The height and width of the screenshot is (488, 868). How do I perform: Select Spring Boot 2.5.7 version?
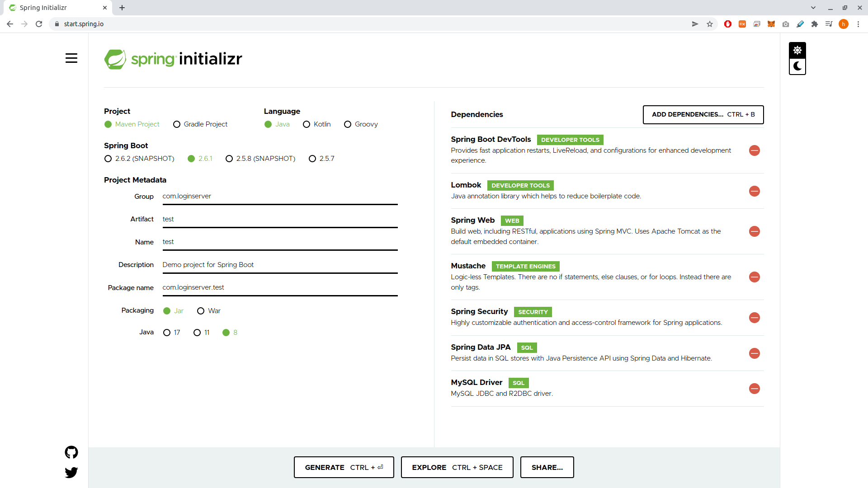pyautogui.click(x=312, y=159)
